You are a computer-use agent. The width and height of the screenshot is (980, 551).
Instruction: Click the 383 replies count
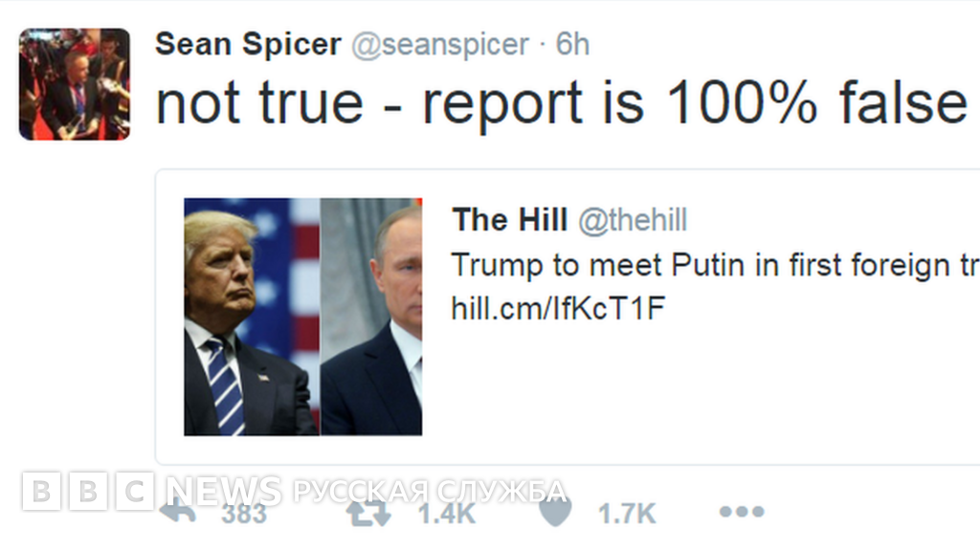click(x=244, y=514)
